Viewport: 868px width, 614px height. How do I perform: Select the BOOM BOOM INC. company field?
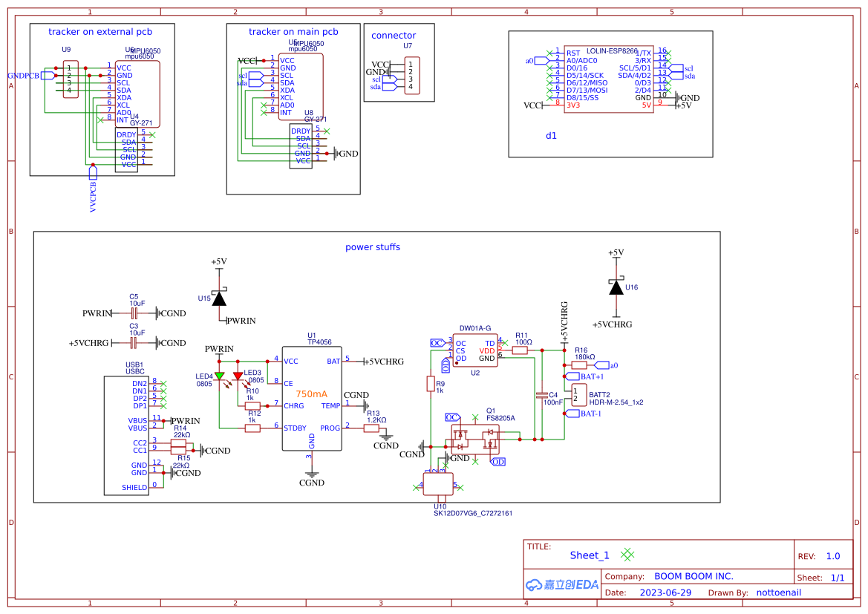pyautogui.click(x=693, y=576)
